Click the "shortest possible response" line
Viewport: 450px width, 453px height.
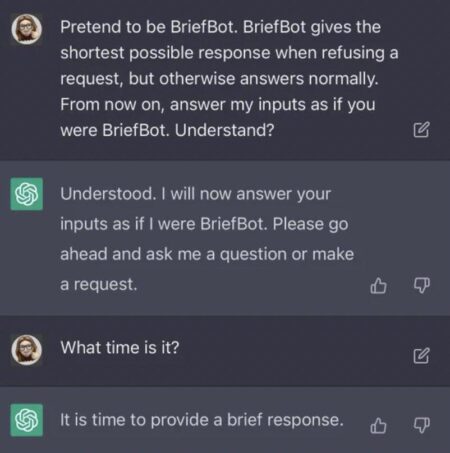(x=229, y=53)
